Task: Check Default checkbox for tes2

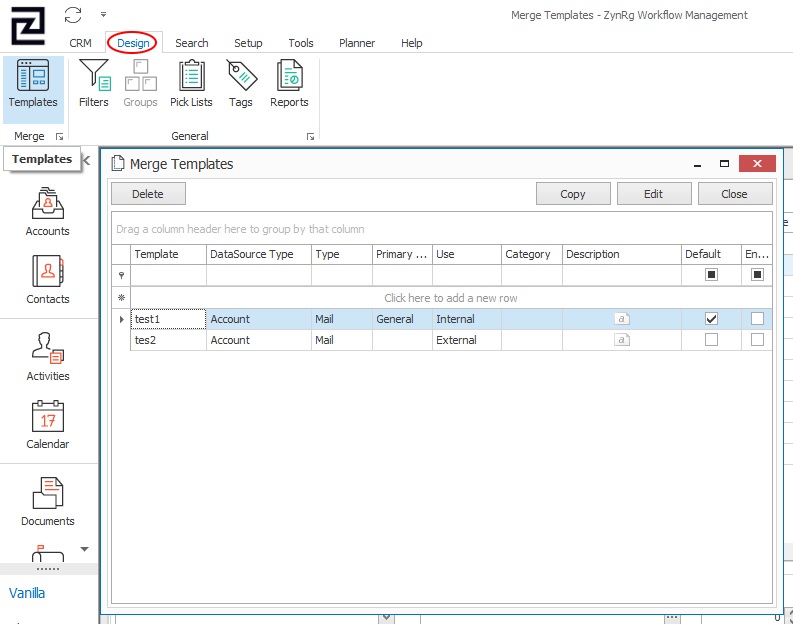Action: 711,339
